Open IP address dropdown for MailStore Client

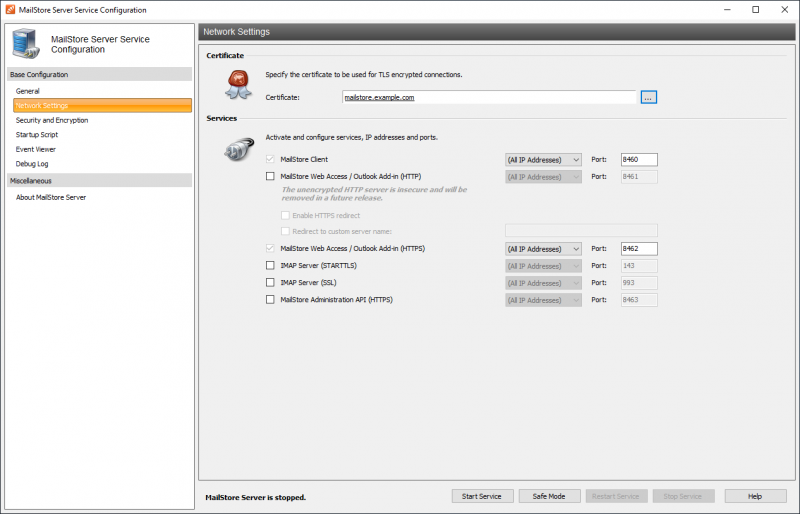tap(543, 160)
